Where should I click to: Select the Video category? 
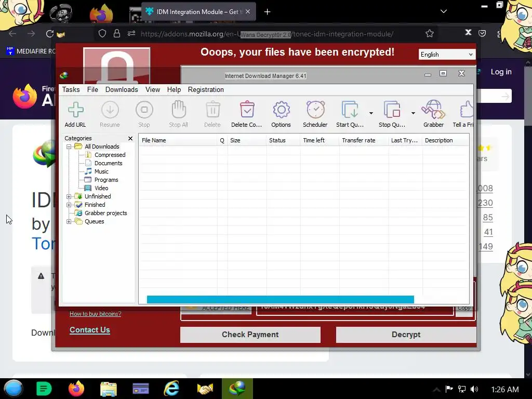click(101, 188)
